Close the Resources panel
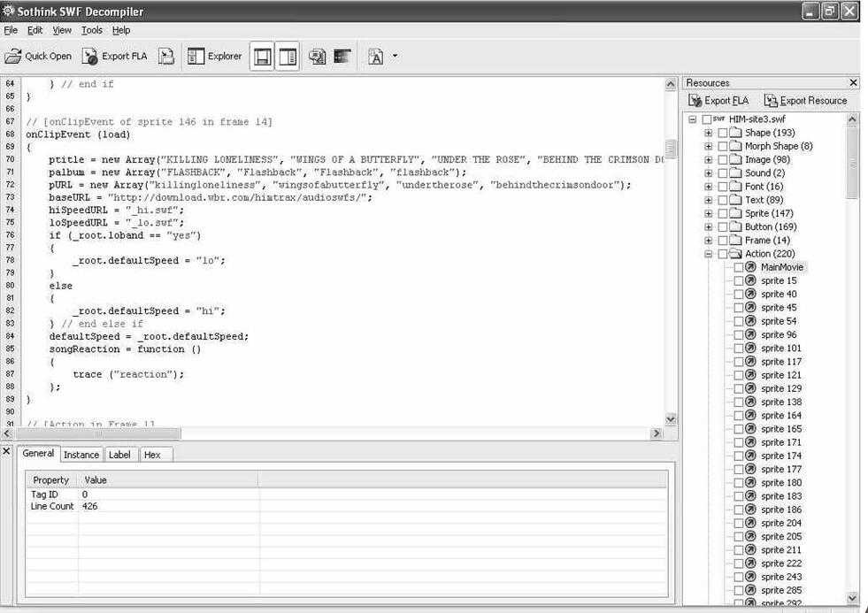This screenshot has width=868, height=613. (x=853, y=82)
